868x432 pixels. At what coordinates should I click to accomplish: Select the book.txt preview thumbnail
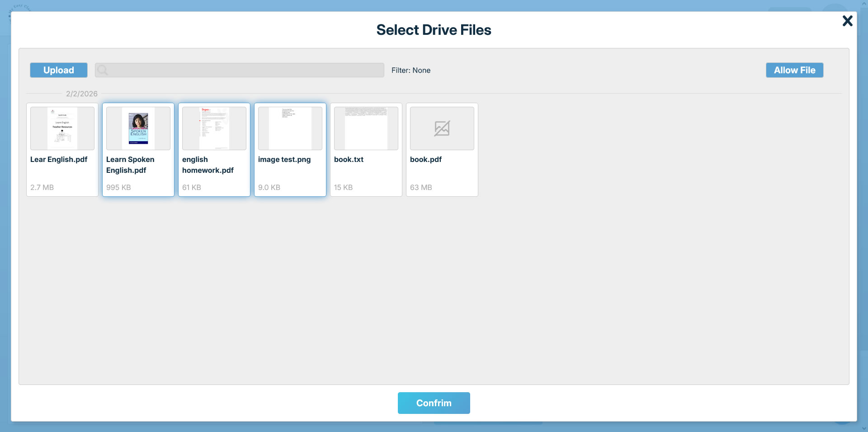[x=366, y=128]
